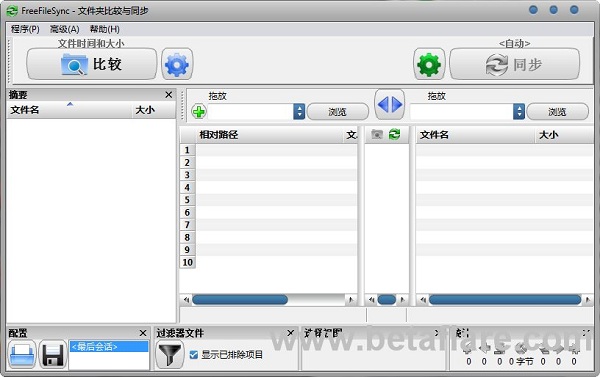Screen dimensions: 600x377
Task: Select row number 2 in left grid
Action: point(187,163)
